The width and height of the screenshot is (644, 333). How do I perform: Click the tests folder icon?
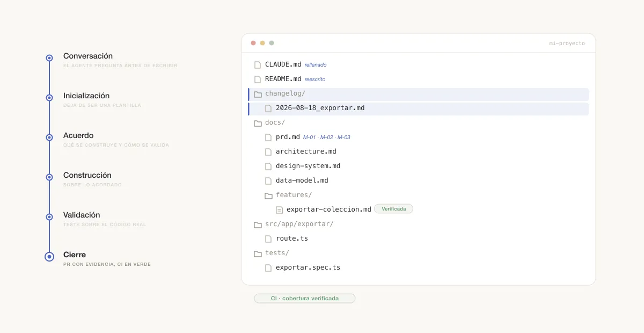pos(258,254)
